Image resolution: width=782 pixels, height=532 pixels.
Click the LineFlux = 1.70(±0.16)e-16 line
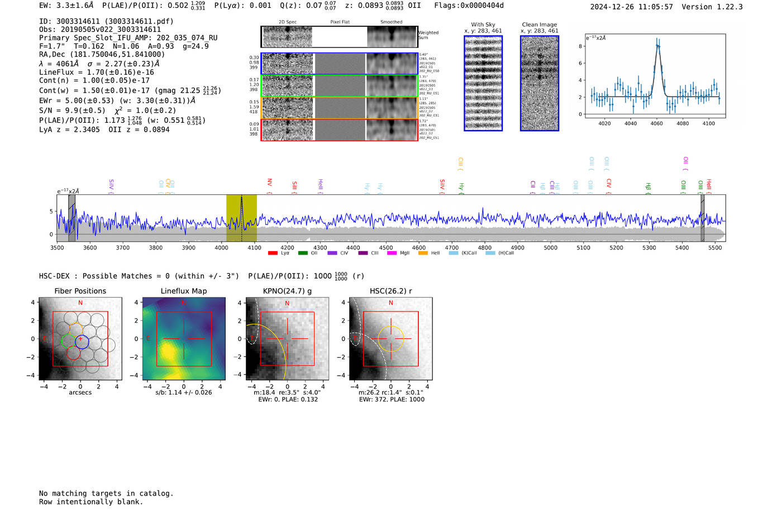[x=97, y=72]
